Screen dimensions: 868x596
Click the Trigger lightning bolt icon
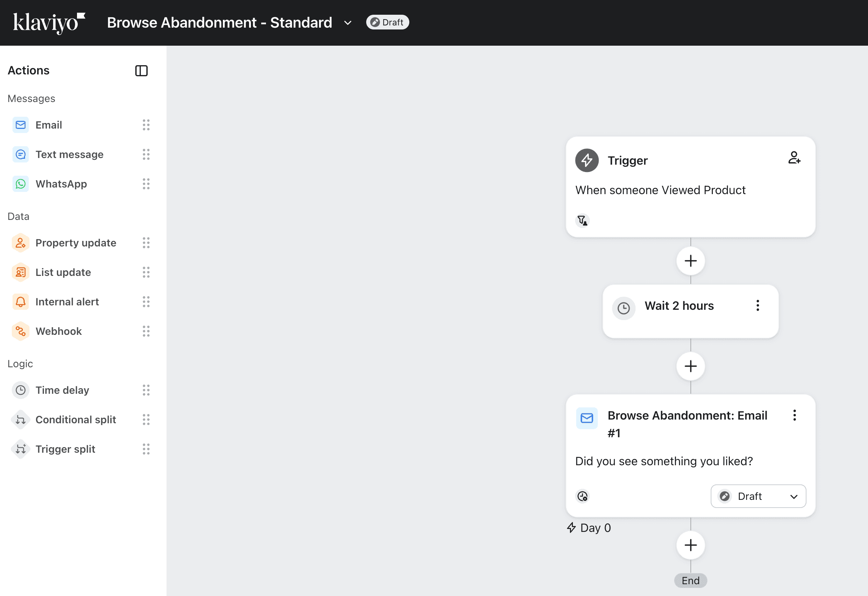pos(587,161)
